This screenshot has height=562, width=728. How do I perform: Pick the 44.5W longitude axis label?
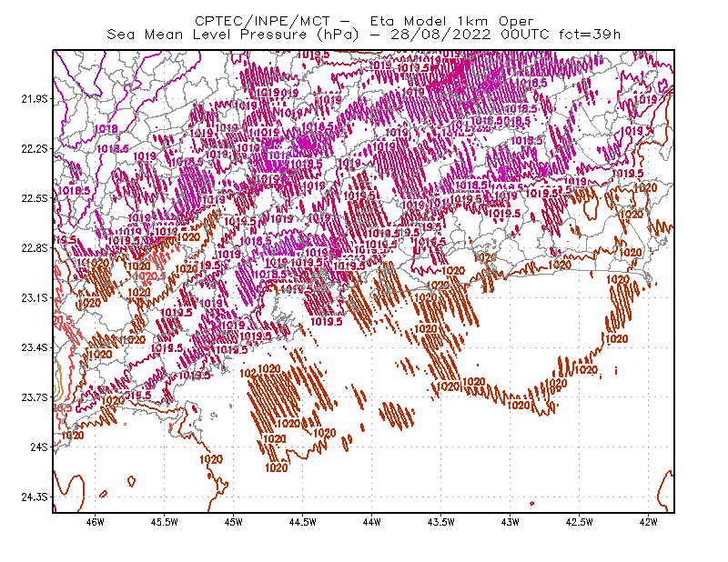(x=303, y=522)
